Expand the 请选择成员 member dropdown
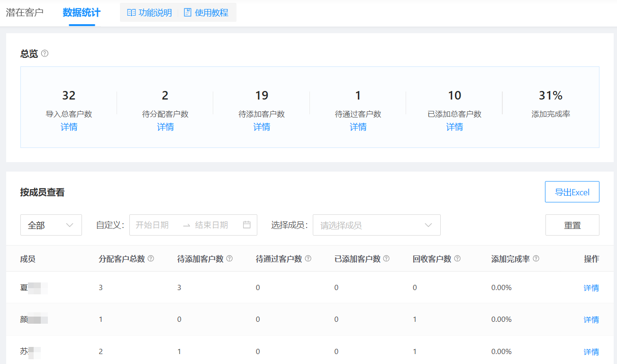This screenshot has width=617, height=364. (377, 225)
